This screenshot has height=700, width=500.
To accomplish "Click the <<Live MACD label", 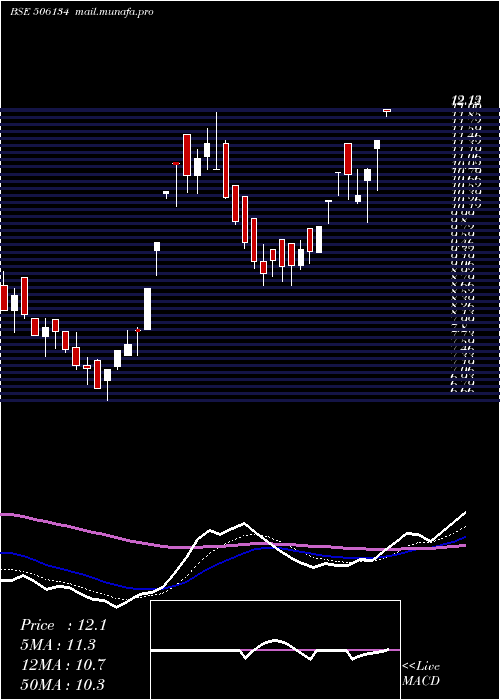I will [421, 674].
